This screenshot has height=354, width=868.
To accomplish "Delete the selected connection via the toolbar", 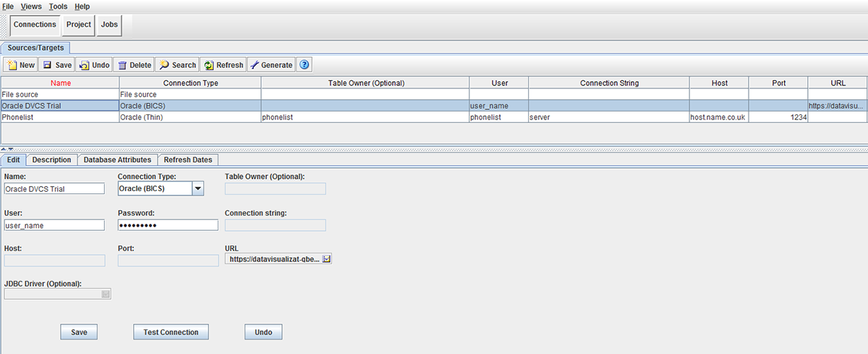I will [x=134, y=65].
